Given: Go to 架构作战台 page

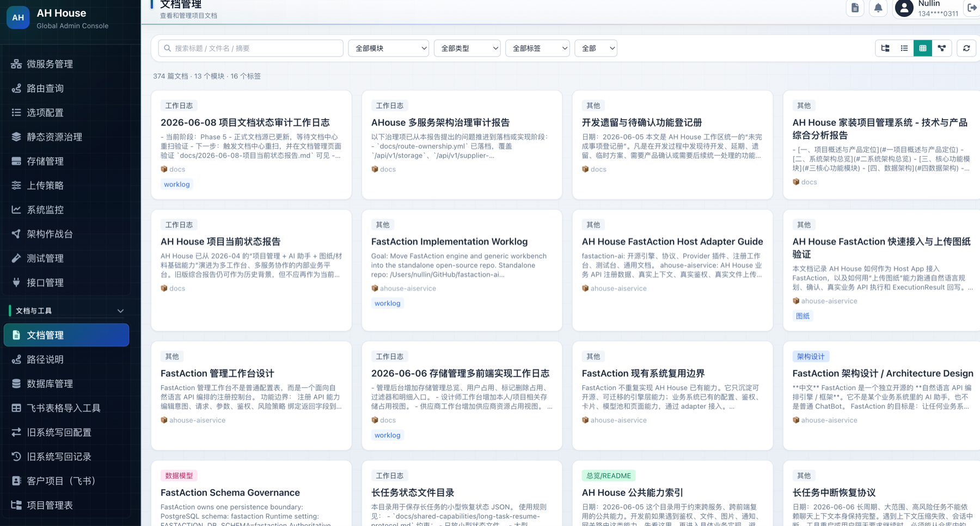Looking at the screenshot, I should [x=66, y=234].
